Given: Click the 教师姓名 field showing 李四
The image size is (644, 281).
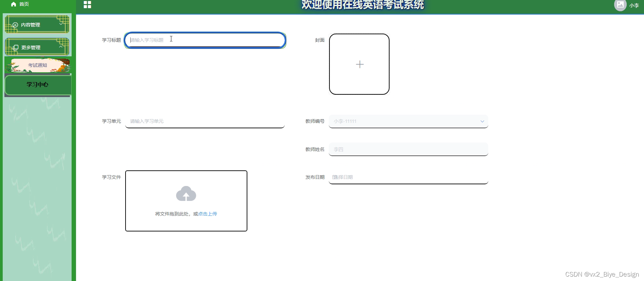Looking at the screenshot, I should point(409,149).
